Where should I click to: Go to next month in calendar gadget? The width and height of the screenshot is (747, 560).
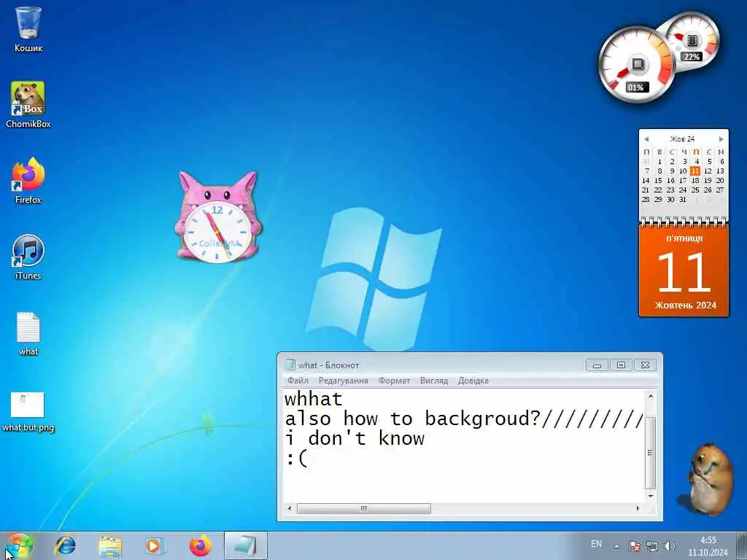click(721, 139)
